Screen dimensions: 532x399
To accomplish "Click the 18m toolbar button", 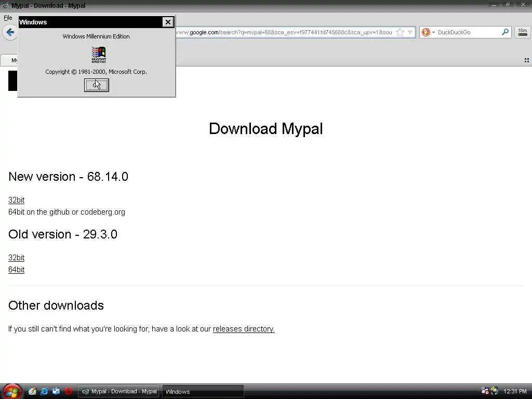I will 523,32.
